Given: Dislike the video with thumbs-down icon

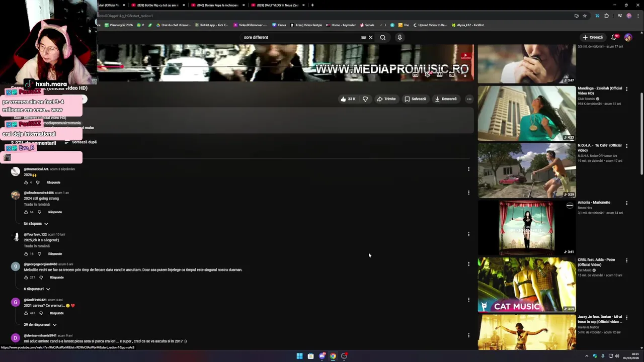Looking at the screenshot, I should coord(365,99).
